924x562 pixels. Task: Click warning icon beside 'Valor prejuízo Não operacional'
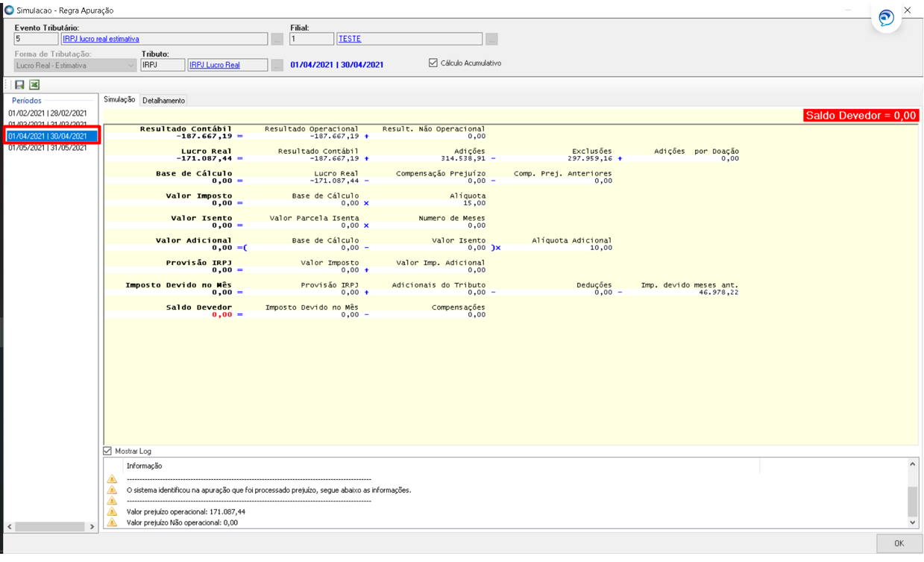tap(112, 522)
